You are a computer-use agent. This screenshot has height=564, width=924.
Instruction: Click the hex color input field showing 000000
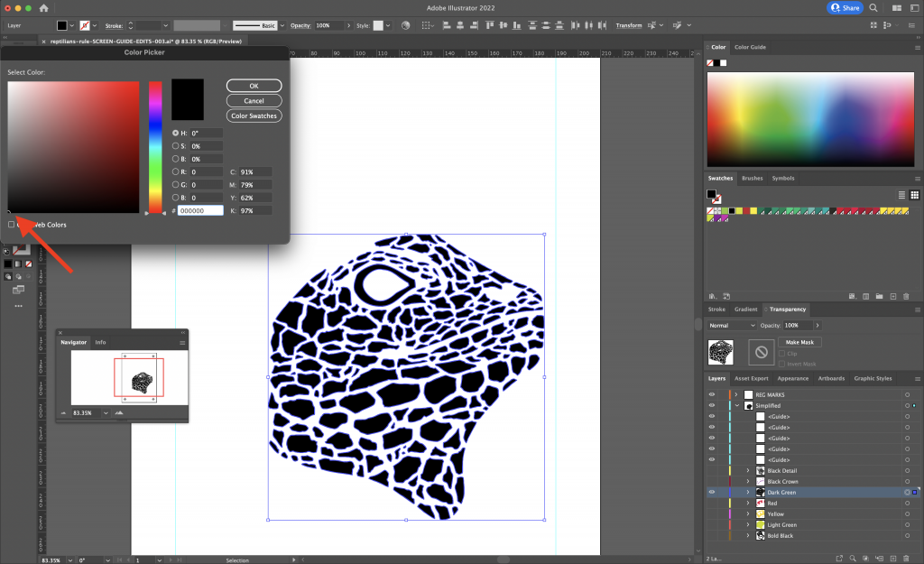coord(200,211)
